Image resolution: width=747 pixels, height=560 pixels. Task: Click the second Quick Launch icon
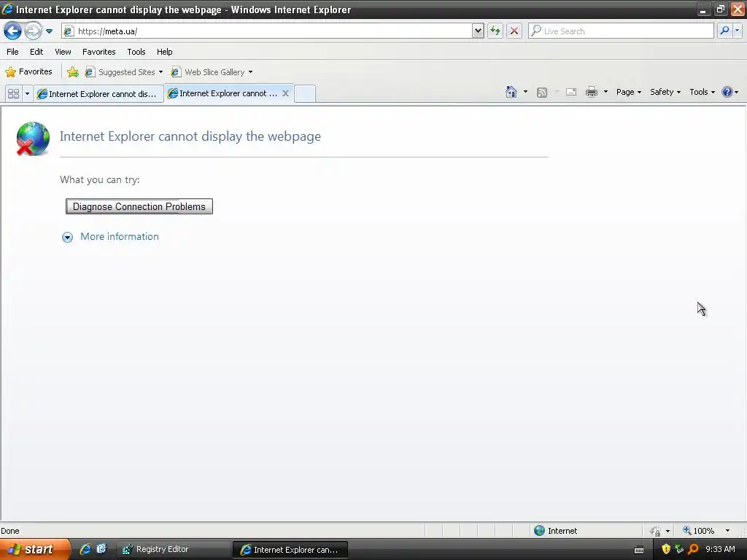tap(101, 549)
